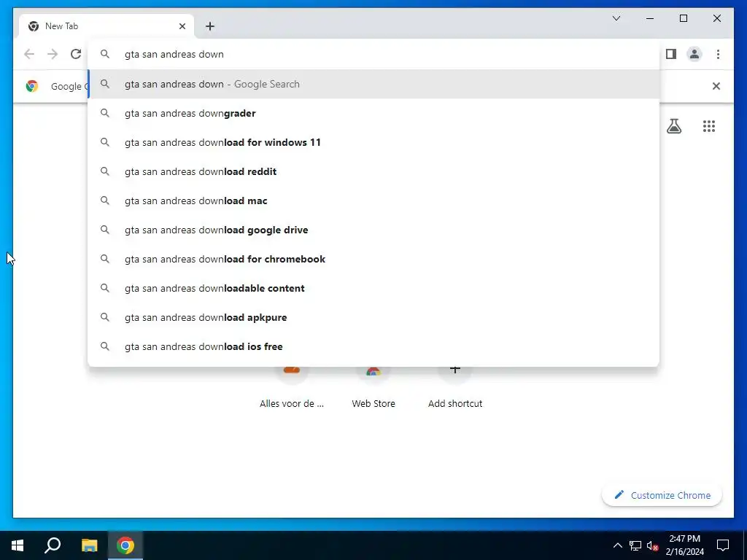747x560 pixels.
Task: Choose 'download apkpure' suggestion
Action: click(374, 317)
